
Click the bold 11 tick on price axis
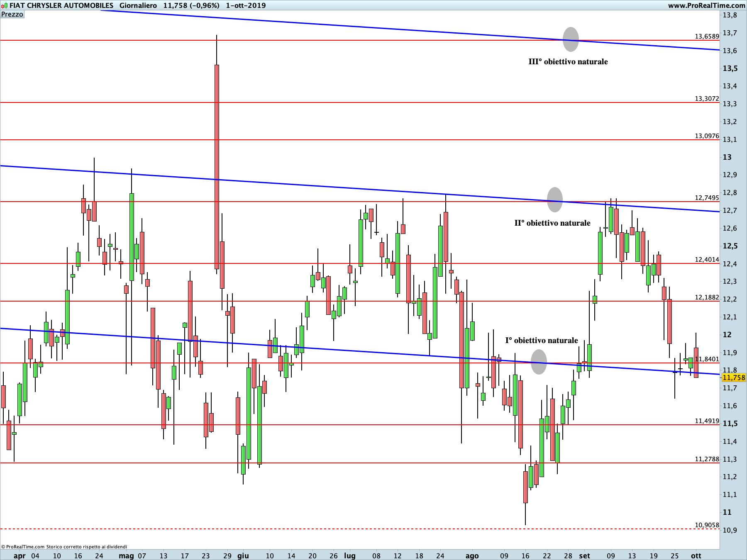coord(727,512)
